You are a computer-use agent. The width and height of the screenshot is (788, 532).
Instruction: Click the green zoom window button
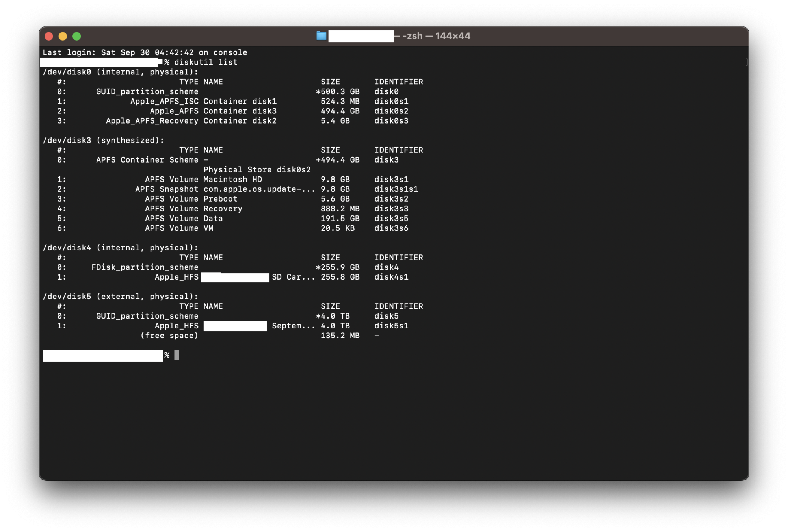click(77, 36)
